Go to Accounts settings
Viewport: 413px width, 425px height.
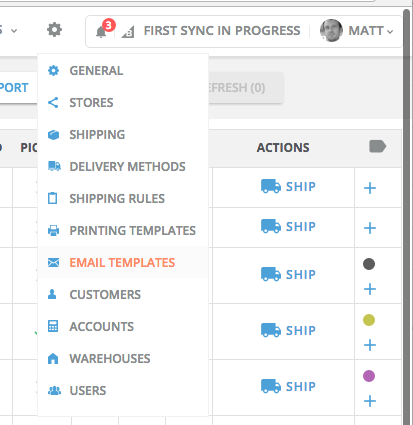pyautogui.click(x=123, y=327)
